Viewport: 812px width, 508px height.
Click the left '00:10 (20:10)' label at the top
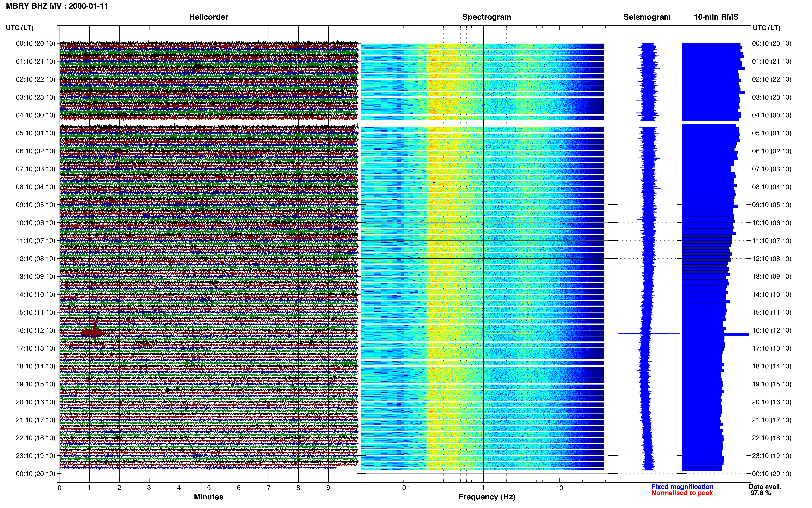36,43
